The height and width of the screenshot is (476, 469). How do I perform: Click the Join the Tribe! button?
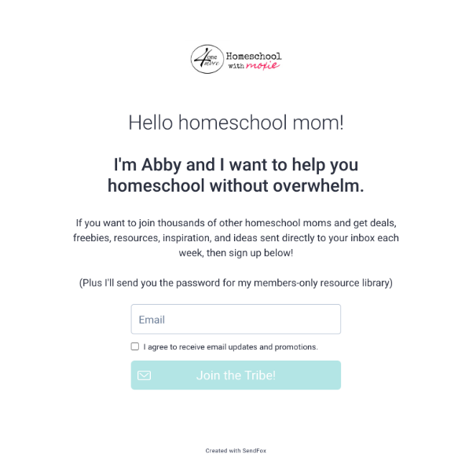click(x=236, y=375)
